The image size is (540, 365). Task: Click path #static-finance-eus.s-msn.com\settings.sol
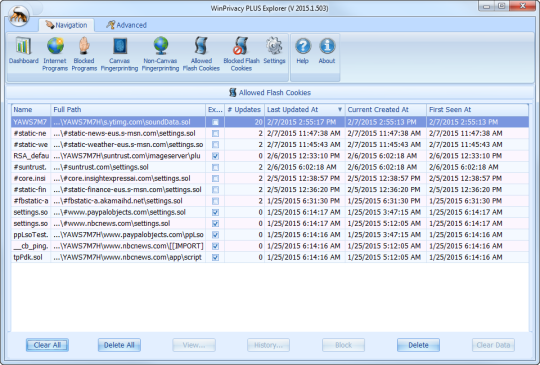coord(127,190)
